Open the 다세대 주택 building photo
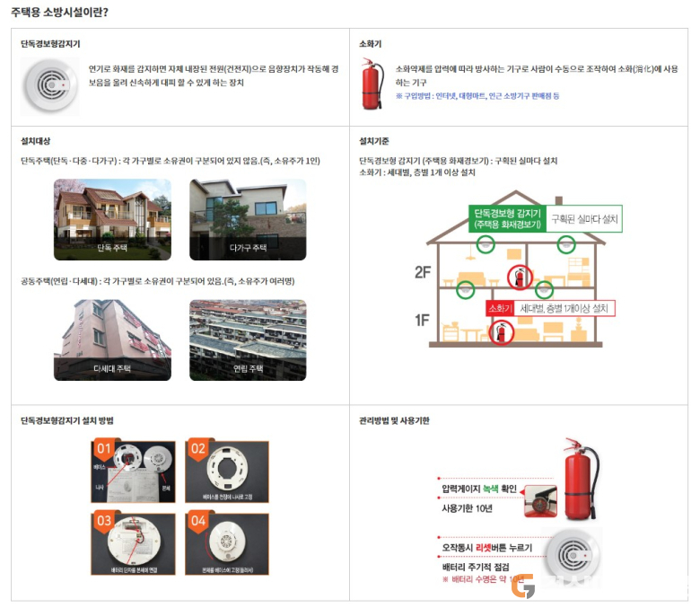700x608 pixels. tap(112, 340)
